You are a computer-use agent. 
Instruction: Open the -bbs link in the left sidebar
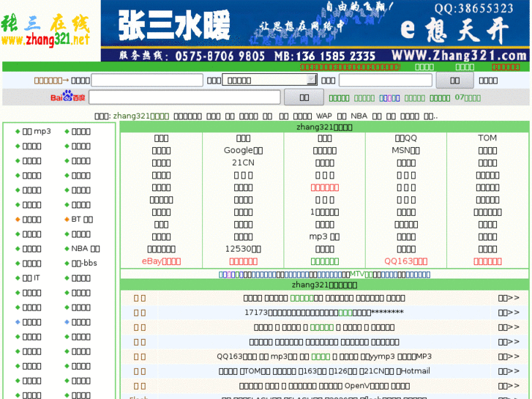(x=84, y=263)
